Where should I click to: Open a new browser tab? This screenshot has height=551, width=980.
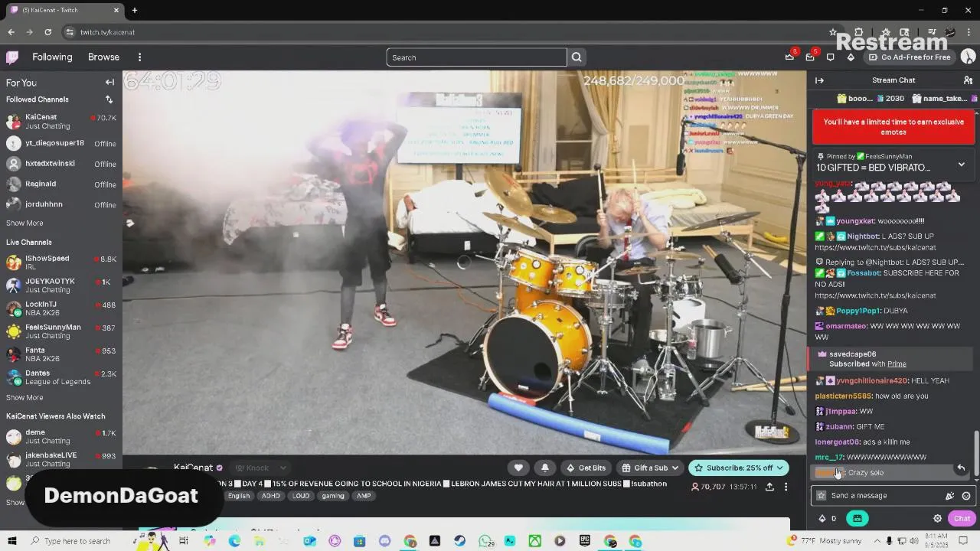pos(134,10)
